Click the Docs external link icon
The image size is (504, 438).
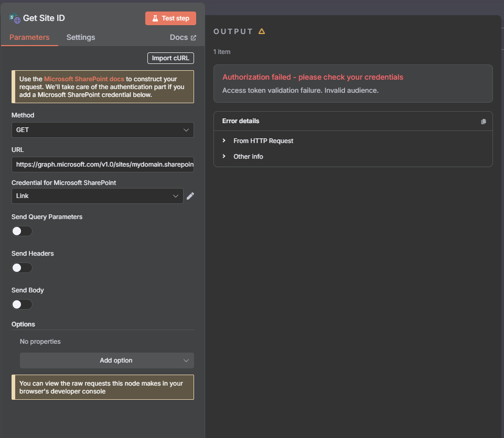pyautogui.click(x=194, y=38)
